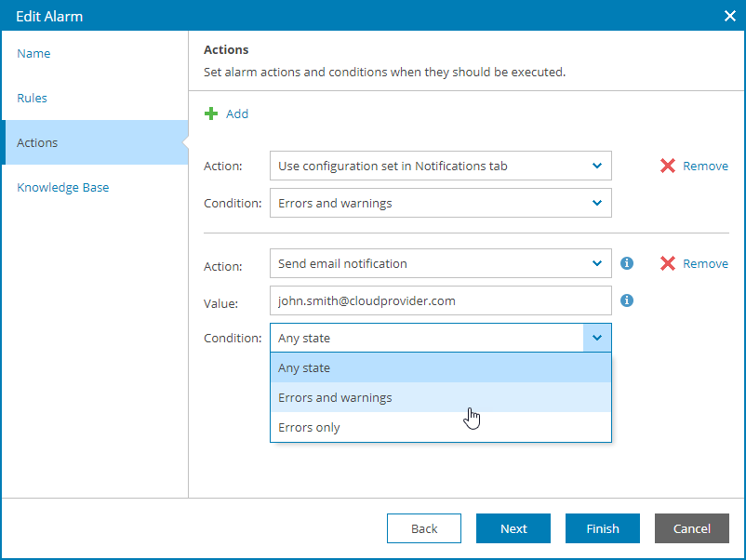Screen dimensions: 746x560
Task: Click Finish to save the alarm
Action: [x=602, y=527]
